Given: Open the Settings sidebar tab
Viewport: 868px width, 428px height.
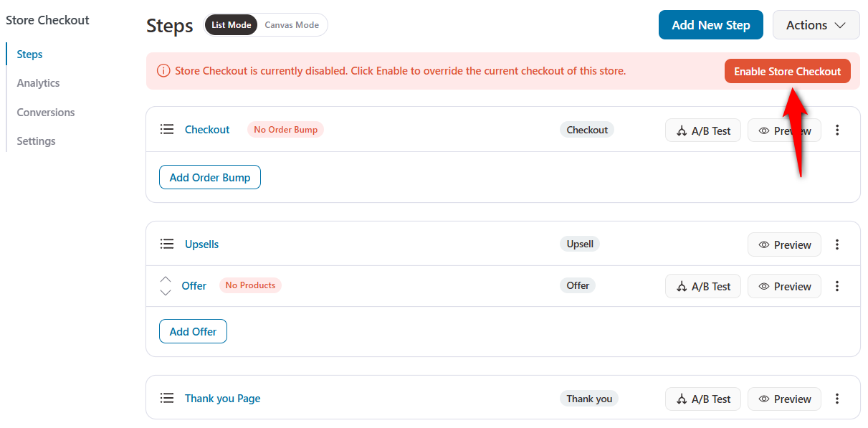Looking at the screenshot, I should [x=37, y=141].
